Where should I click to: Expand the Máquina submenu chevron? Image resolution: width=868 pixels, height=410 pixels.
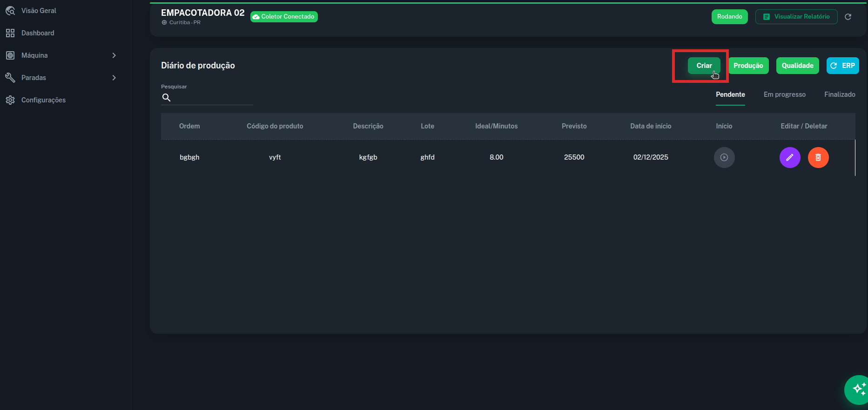pos(114,55)
